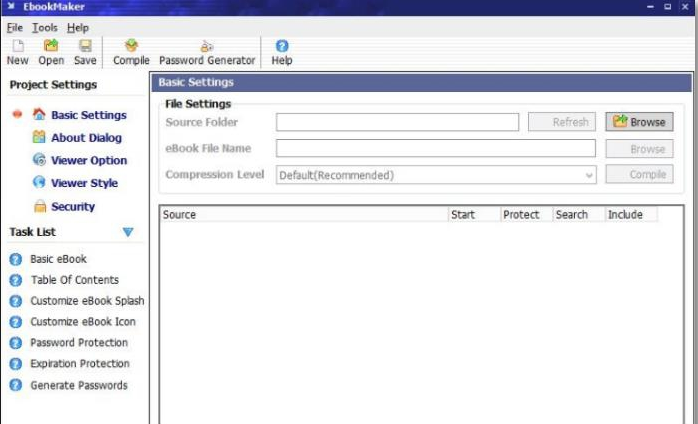Click the Include column header

pos(631,214)
